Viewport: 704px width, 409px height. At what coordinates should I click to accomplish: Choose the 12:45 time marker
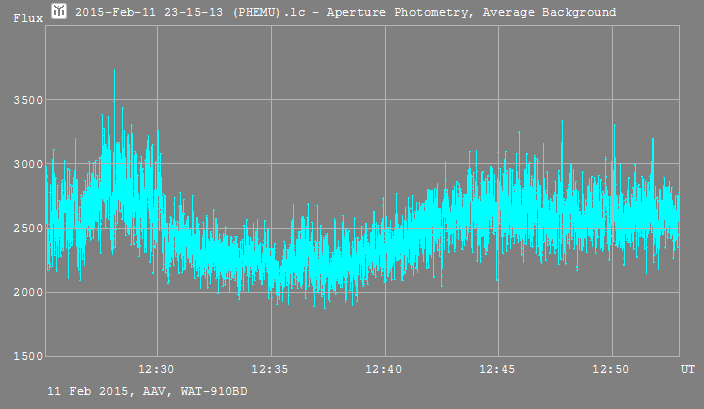coord(498,370)
